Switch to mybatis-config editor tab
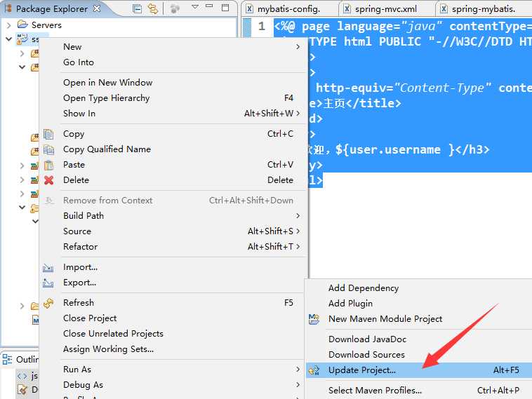This screenshot has height=399, width=532. [x=288, y=9]
